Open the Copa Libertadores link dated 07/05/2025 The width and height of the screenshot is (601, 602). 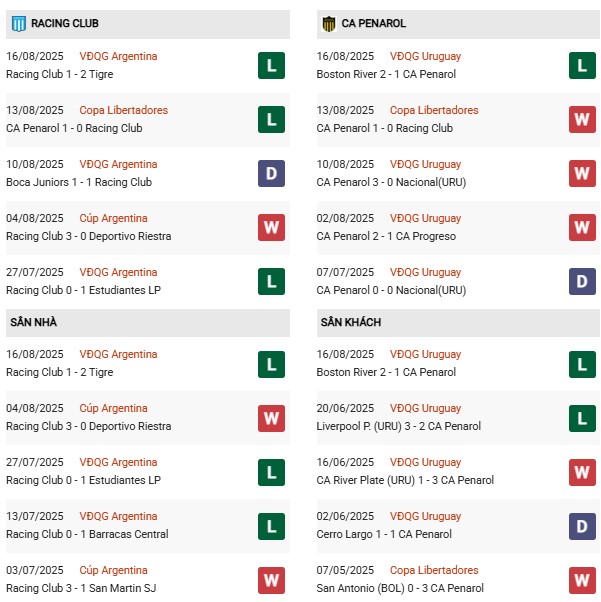pos(434,570)
